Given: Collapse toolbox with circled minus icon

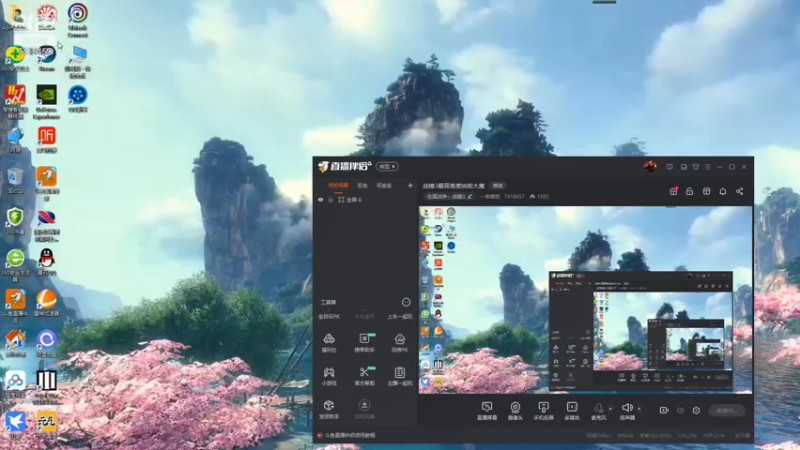Looking at the screenshot, I should [x=406, y=302].
